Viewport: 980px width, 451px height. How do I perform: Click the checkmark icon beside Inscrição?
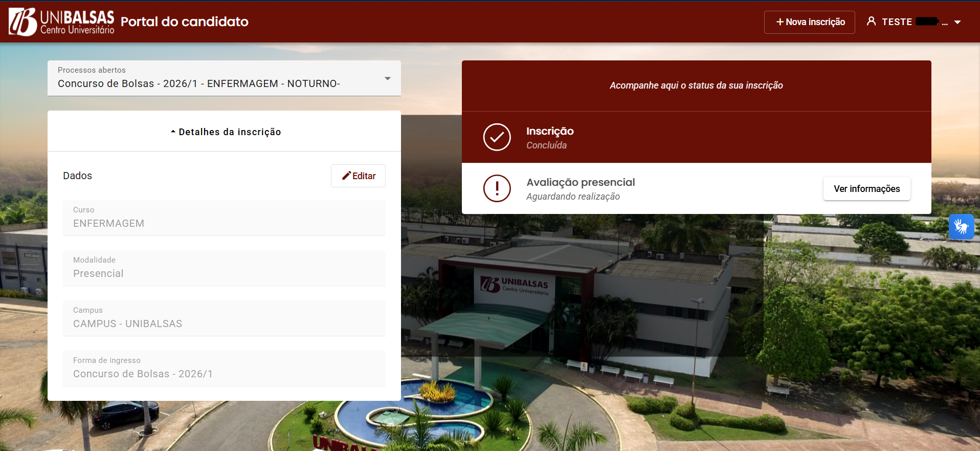pos(497,137)
